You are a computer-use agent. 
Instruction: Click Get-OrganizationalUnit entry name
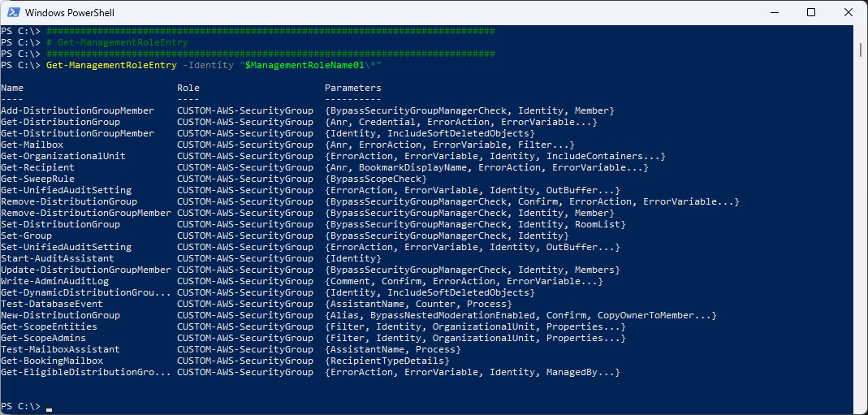point(63,156)
